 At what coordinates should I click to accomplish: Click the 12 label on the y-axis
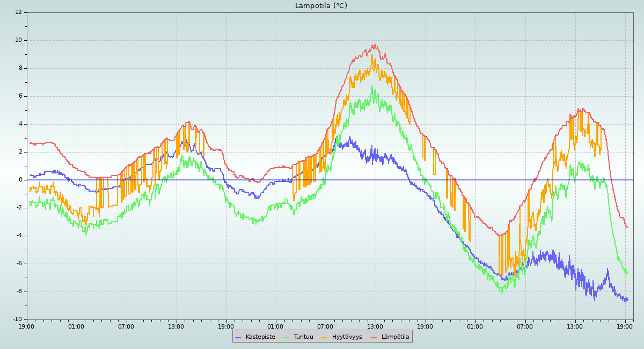tap(19, 12)
